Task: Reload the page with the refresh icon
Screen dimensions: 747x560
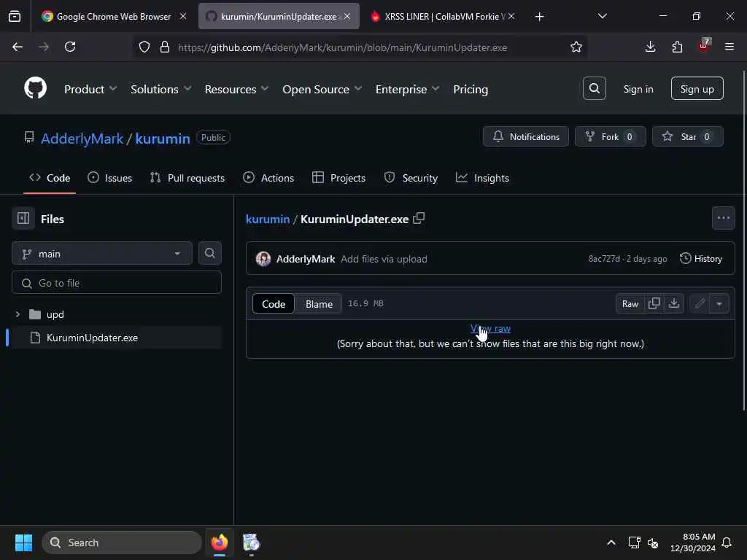Action: [x=70, y=47]
